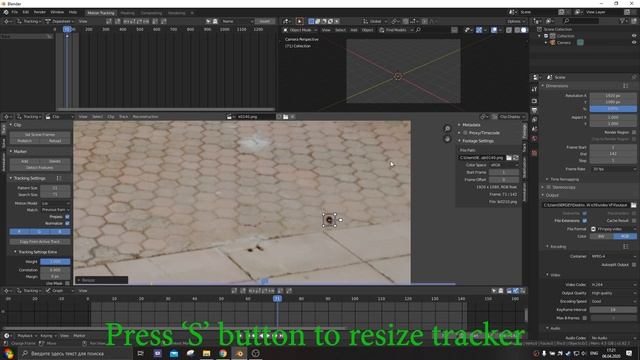Open the Motion Model dropdown
The height and width of the screenshot is (360, 640).
click(x=55, y=203)
